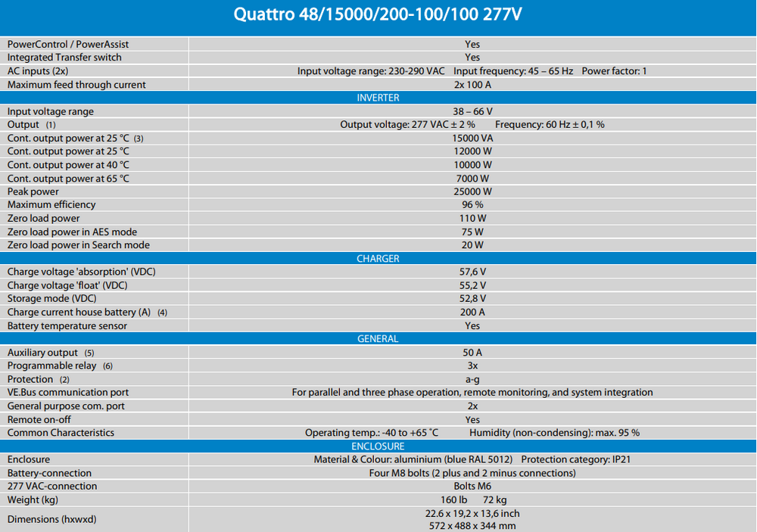The width and height of the screenshot is (757, 532).
Task: Select the '15000 VA' value
Action: coord(472,138)
